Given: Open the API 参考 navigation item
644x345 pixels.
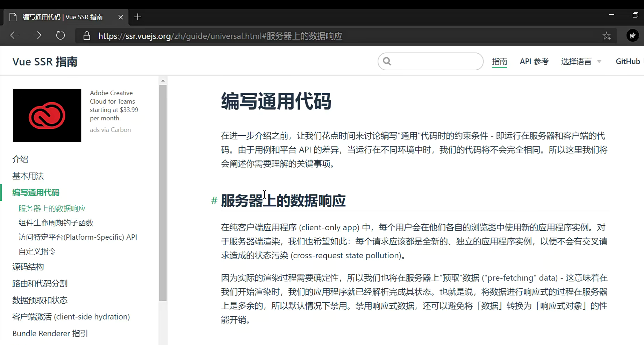Looking at the screenshot, I should click(x=534, y=62).
